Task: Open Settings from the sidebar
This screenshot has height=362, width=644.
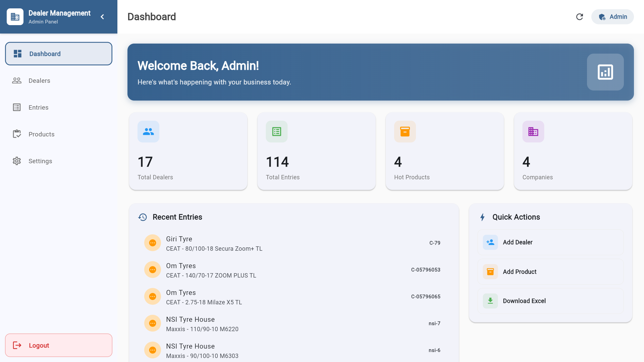Action: click(40, 161)
